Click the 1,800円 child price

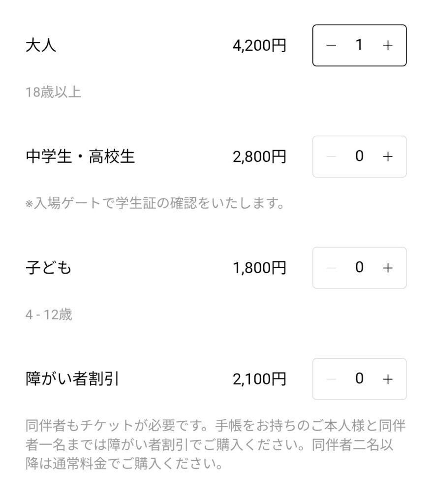click(x=259, y=268)
